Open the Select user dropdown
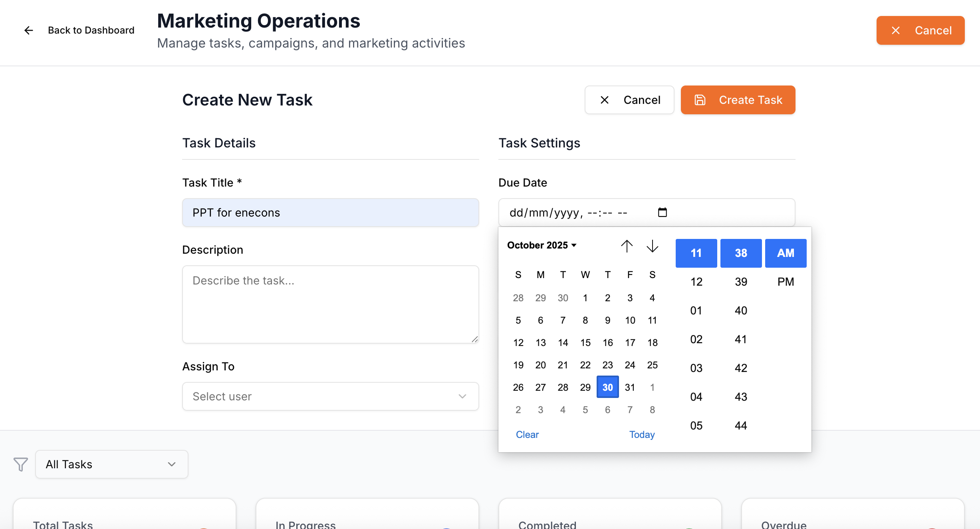The width and height of the screenshot is (980, 529). 330,396
